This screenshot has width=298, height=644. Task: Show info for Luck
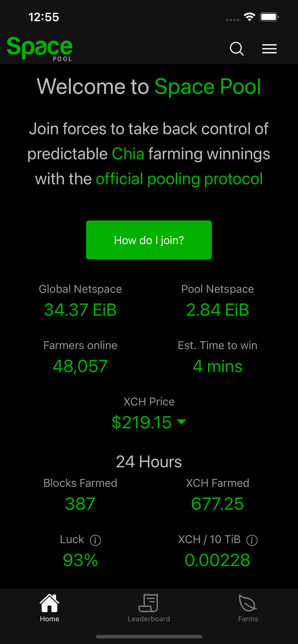coord(95,540)
